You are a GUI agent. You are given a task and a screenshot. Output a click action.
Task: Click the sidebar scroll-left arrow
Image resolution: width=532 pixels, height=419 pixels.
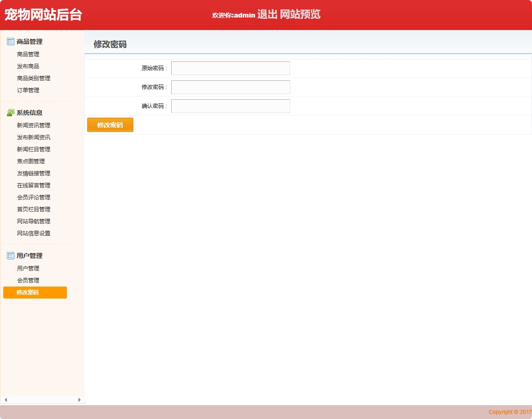pyautogui.click(x=6, y=400)
